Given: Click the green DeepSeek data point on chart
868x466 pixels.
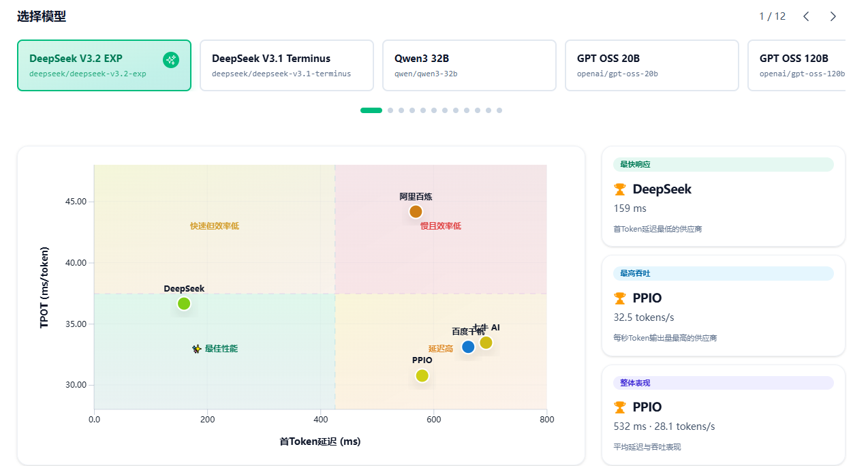Looking at the screenshot, I should pos(184,304).
